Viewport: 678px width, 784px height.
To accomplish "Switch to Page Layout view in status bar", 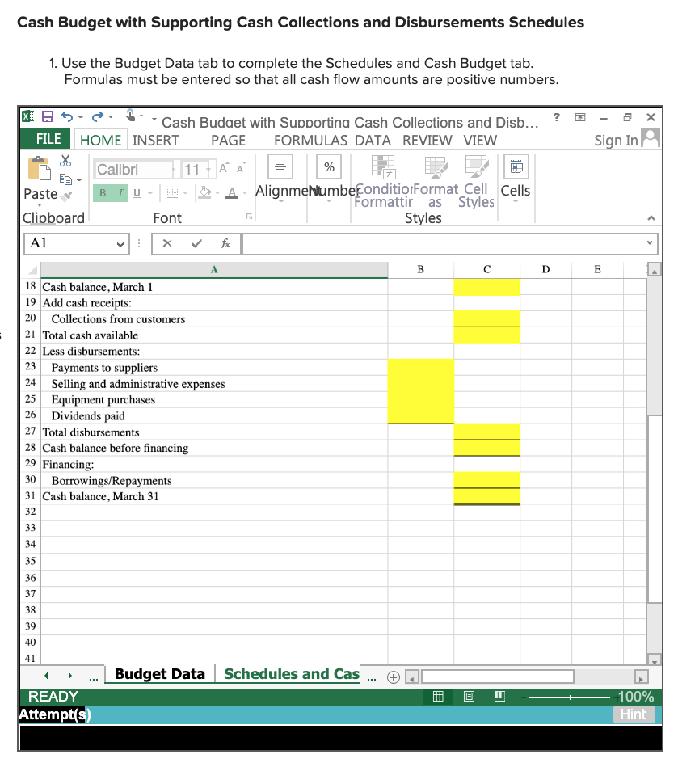I will (469, 696).
